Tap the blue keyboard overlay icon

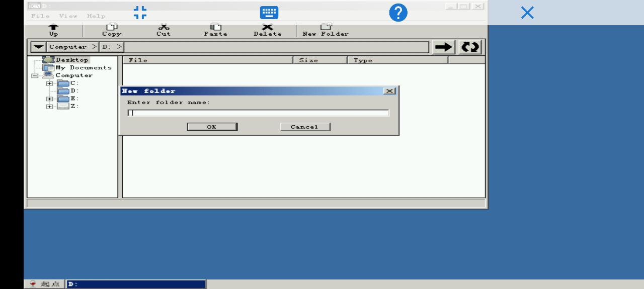(269, 13)
